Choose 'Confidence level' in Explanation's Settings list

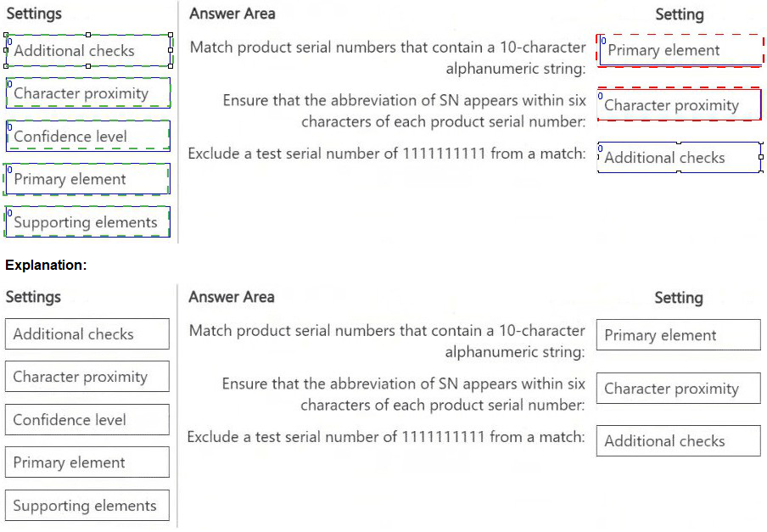pos(87,420)
